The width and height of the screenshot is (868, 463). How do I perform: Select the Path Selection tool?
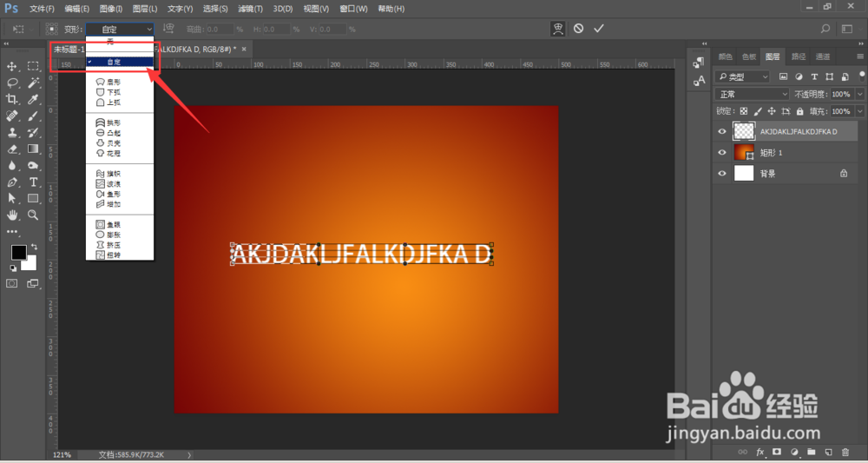point(11,198)
